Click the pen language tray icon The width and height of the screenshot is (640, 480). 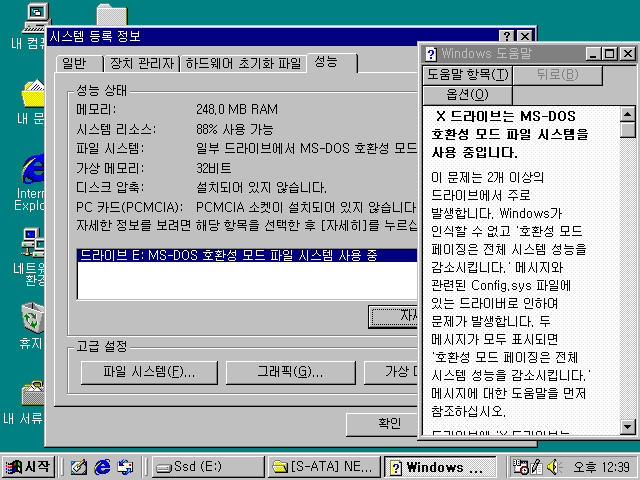[x=536, y=467]
